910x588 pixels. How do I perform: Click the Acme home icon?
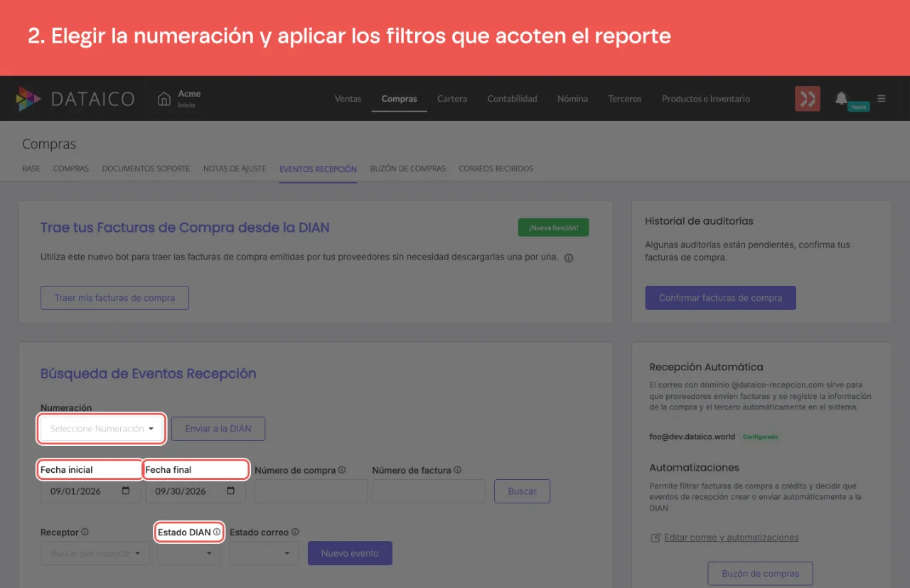coord(164,99)
